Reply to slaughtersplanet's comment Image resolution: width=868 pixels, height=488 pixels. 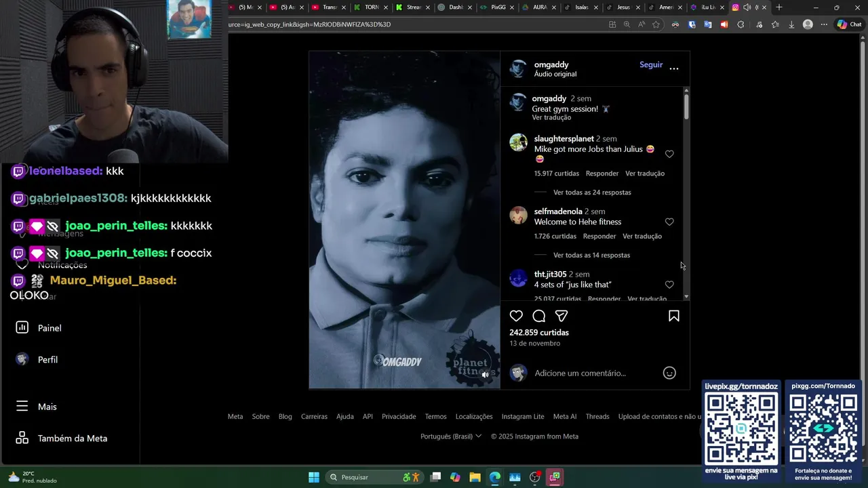point(602,174)
